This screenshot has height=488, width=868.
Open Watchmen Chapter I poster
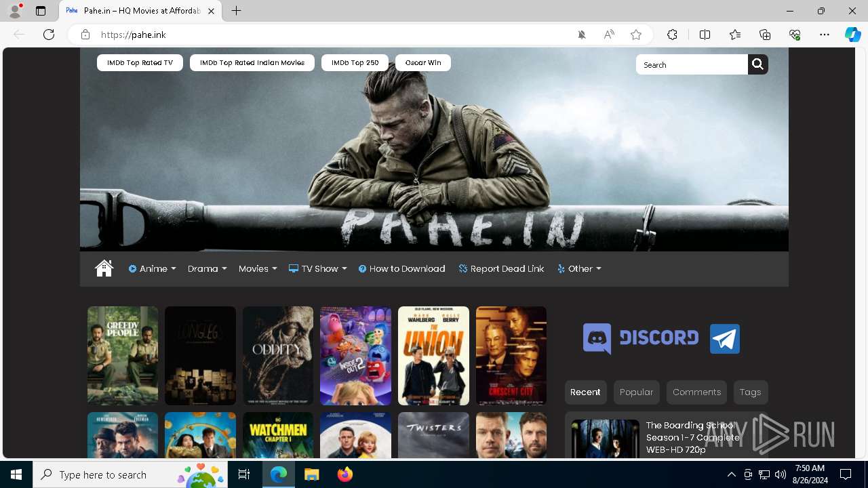pyautogui.click(x=278, y=435)
